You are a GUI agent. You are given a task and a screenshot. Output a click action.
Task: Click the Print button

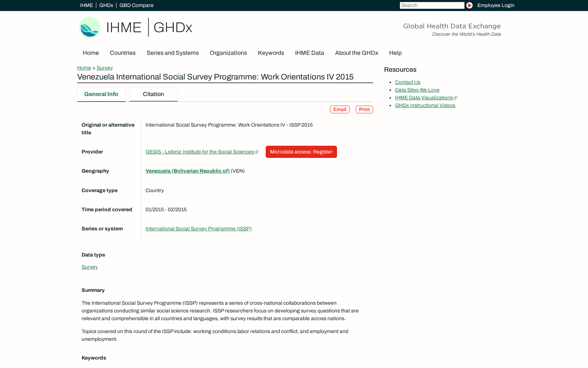pos(364,110)
